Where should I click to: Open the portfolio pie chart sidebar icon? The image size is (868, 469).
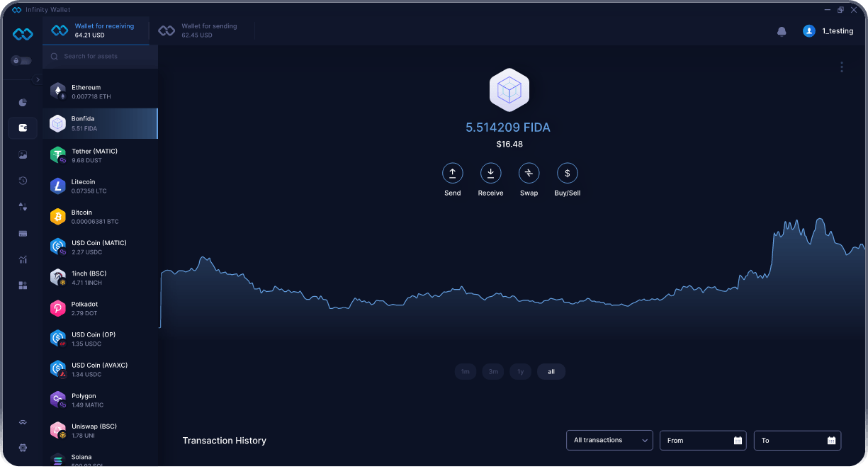coord(23,103)
